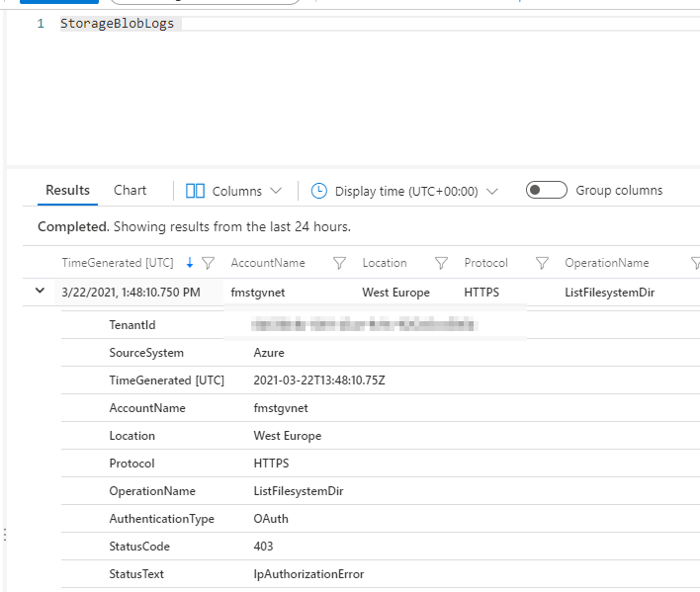Filter the AccountName column

pyautogui.click(x=339, y=263)
